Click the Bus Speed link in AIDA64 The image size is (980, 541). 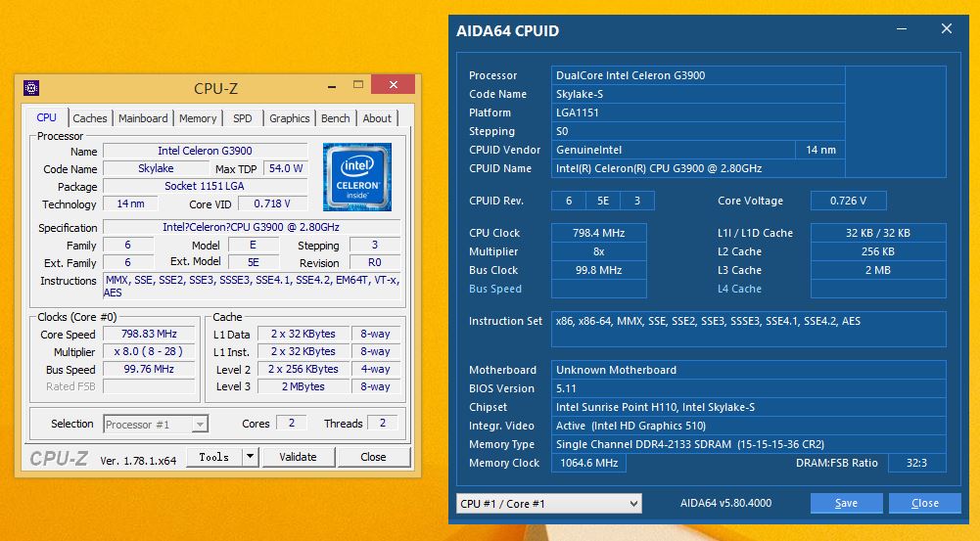pyautogui.click(x=495, y=289)
